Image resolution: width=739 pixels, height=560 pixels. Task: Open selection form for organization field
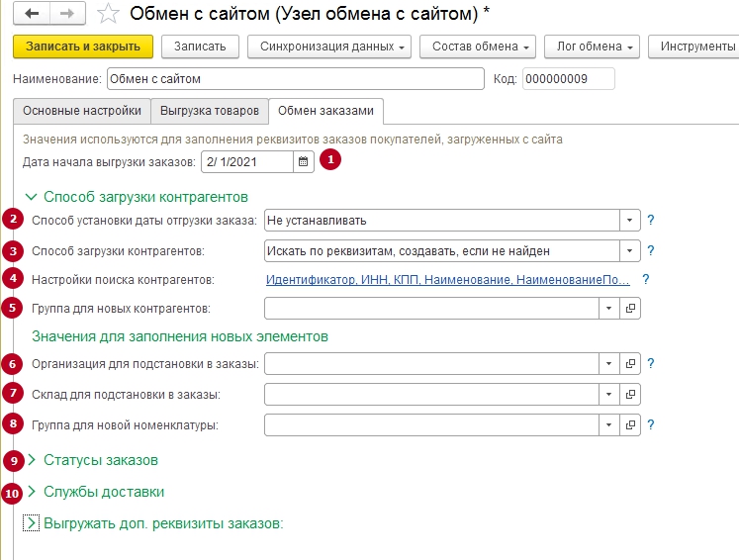(x=631, y=364)
